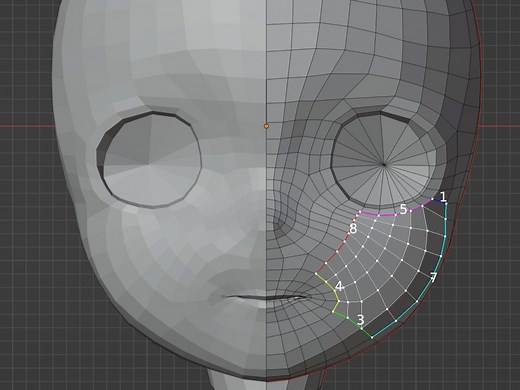Select the center pole vertex of the wireframe eye fan

point(384,164)
